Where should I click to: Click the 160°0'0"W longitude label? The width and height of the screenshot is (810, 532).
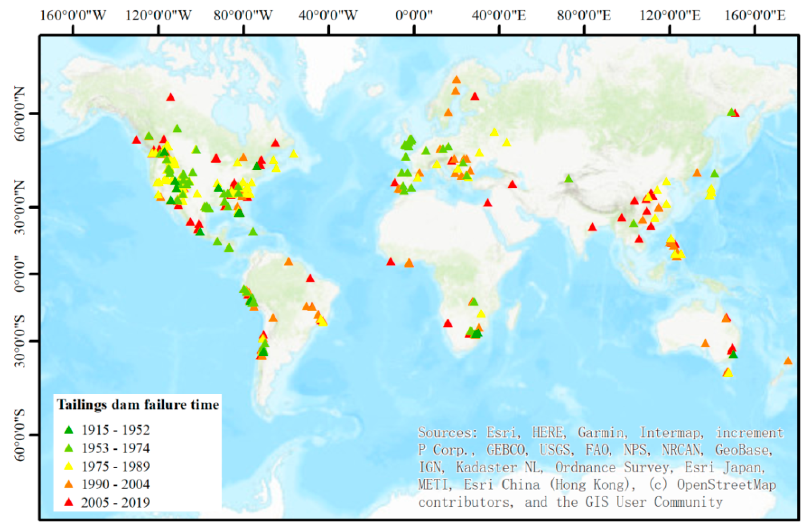73,16
